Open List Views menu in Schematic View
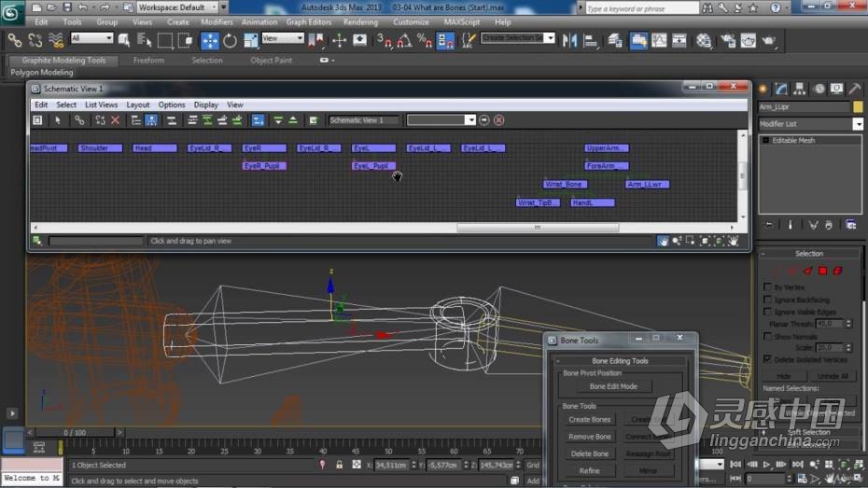The width and height of the screenshot is (868, 488). (x=102, y=105)
